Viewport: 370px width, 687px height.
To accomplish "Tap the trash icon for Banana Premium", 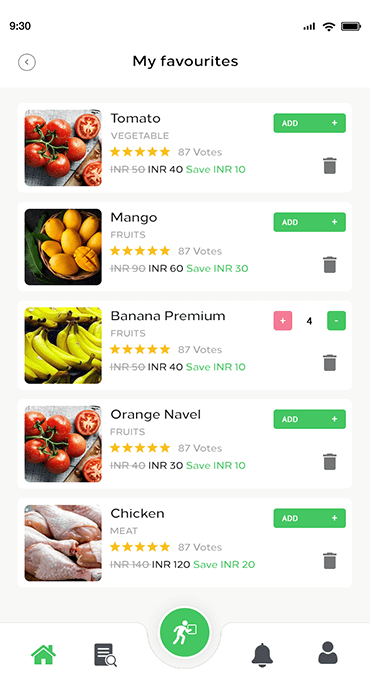I will click(330, 363).
